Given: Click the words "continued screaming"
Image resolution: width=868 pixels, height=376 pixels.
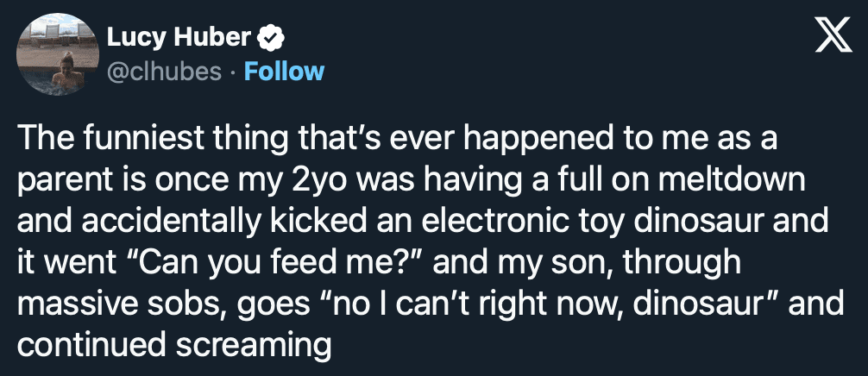Looking at the screenshot, I should [174, 346].
